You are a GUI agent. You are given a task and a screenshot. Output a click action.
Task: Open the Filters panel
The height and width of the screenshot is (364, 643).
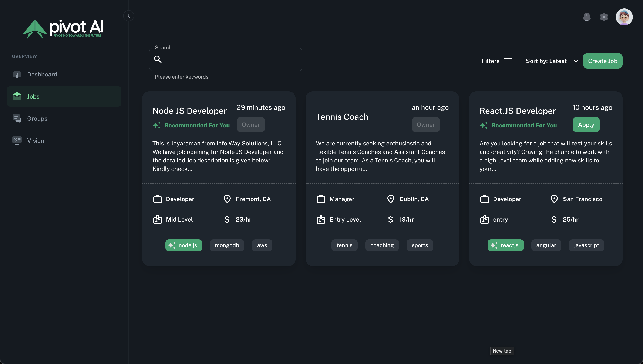click(x=491, y=61)
